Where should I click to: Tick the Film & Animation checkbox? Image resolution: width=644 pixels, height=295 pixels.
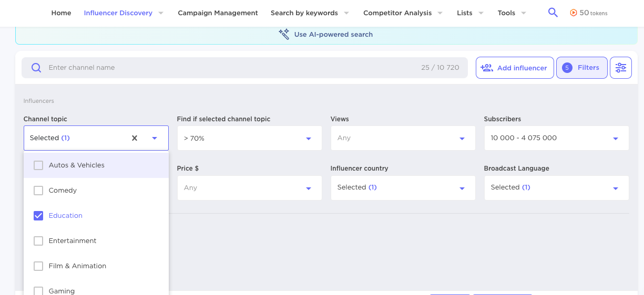tap(38, 266)
